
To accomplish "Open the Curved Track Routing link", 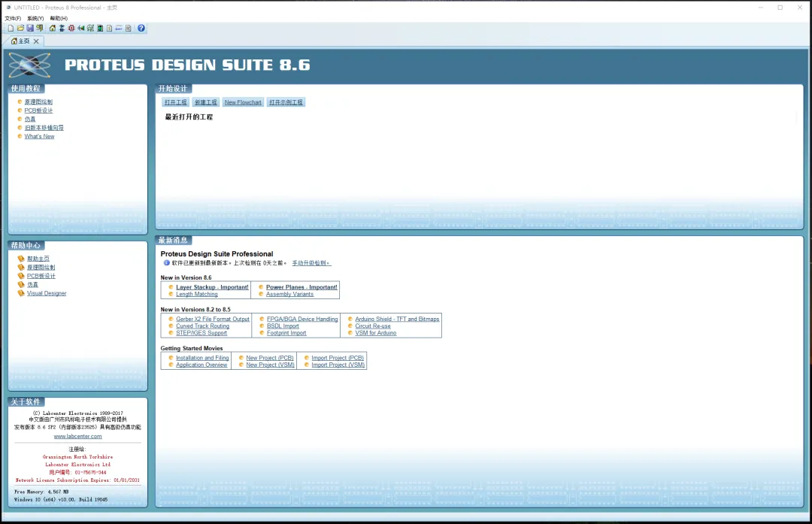I will click(202, 326).
